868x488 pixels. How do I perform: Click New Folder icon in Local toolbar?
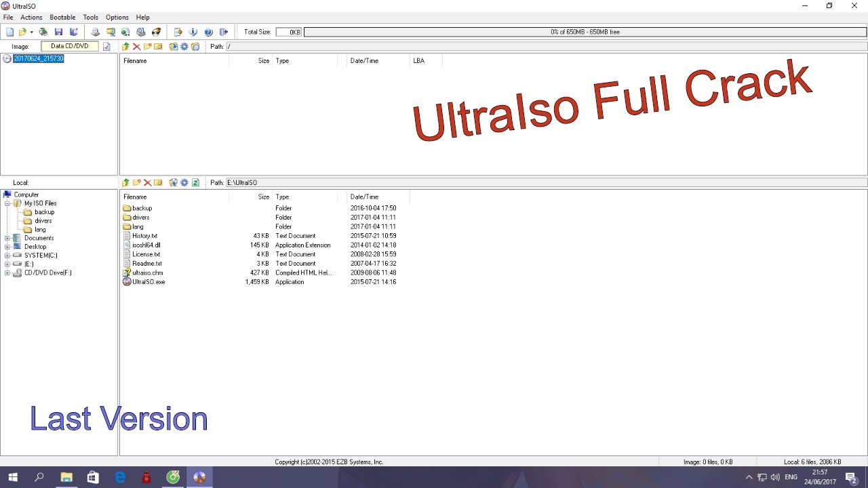[x=136, y=183]
